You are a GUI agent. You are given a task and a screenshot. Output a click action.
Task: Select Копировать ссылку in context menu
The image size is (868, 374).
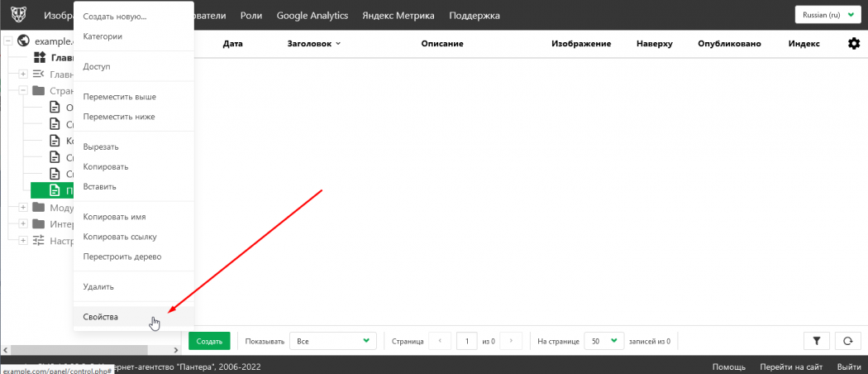pyautogui.click(x=120, y=237)
